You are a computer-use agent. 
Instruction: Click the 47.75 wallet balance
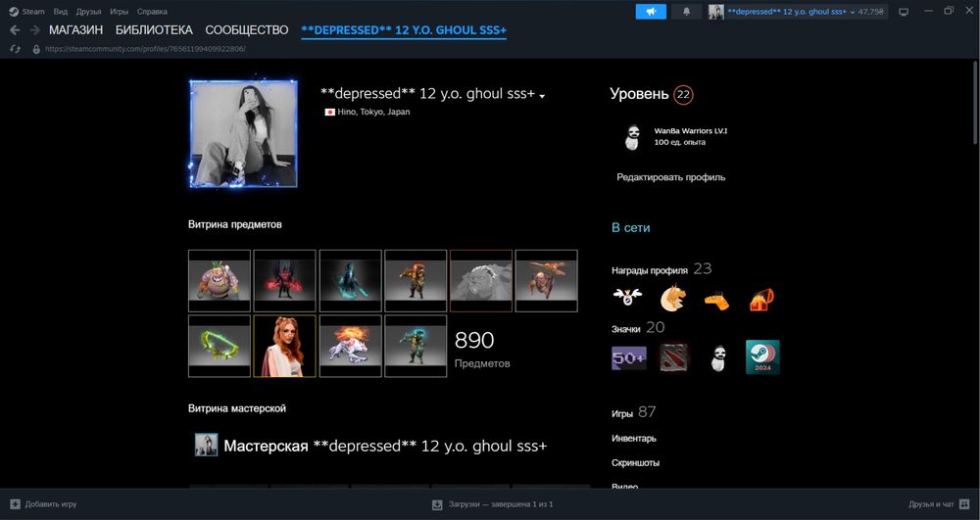[x=870, y=12]
